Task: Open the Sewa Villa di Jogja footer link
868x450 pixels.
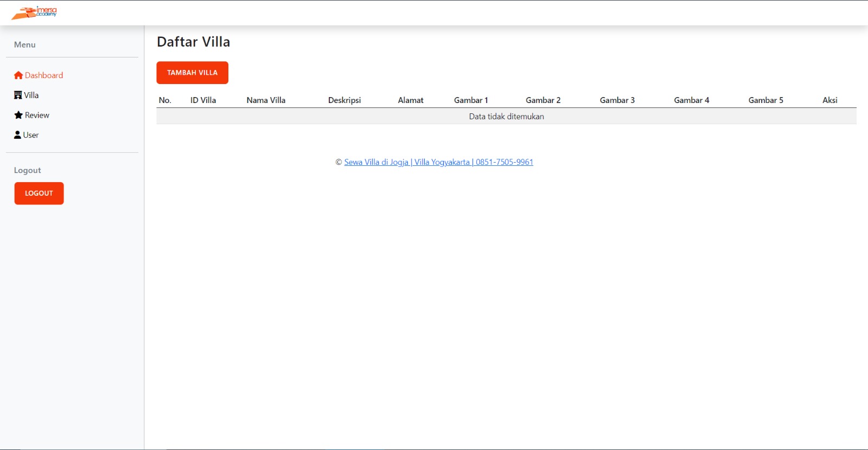Action: point(438,162)
